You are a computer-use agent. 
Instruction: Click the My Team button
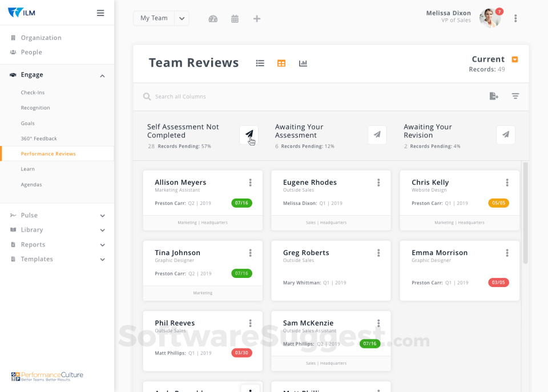click(x=154, y=18)
